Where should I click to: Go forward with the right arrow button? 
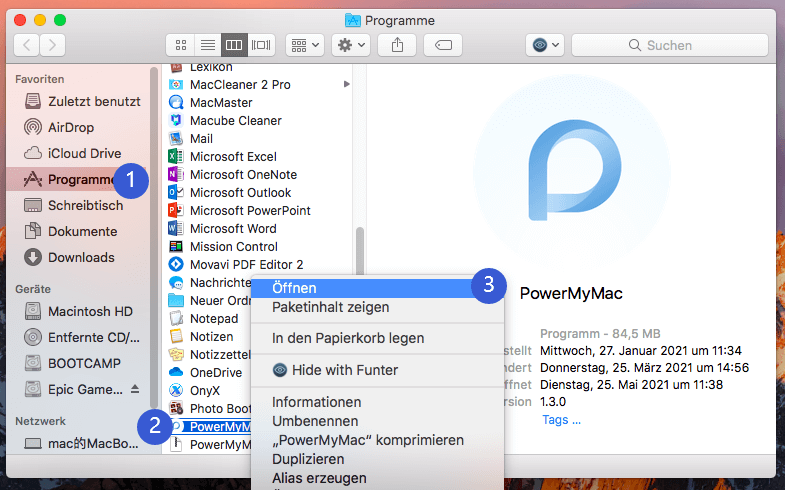(53, 46)
